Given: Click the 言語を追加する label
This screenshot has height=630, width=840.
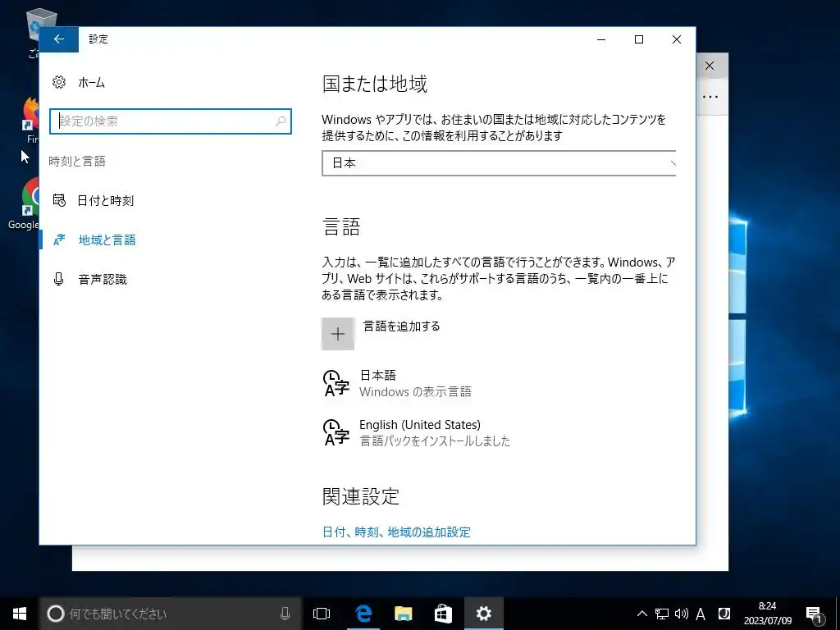Looking at the screenshot, I should click(x=402, y=326).
